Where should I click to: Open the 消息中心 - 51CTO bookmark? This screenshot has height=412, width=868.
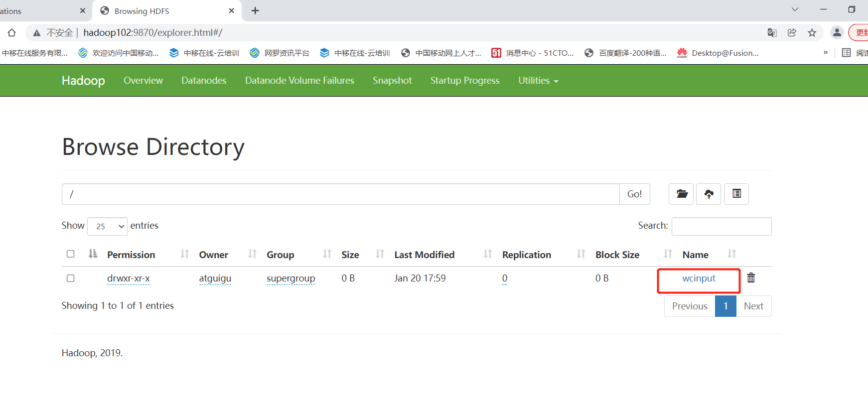(533, 53)
